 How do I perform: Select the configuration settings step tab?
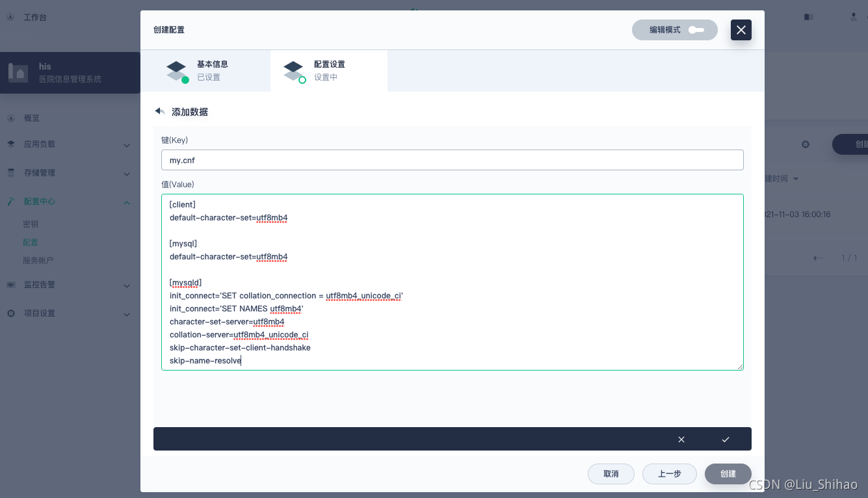click(x=329, y=71)
